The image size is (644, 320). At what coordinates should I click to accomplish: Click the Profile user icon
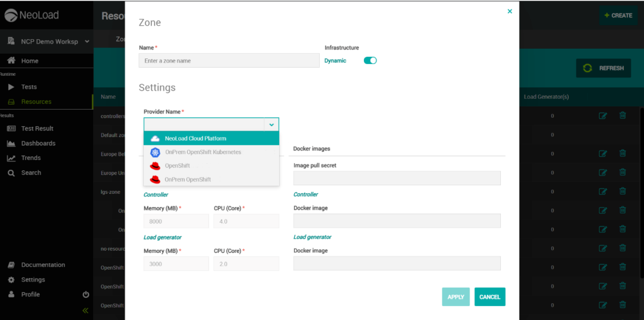click(x=11, y=294)
